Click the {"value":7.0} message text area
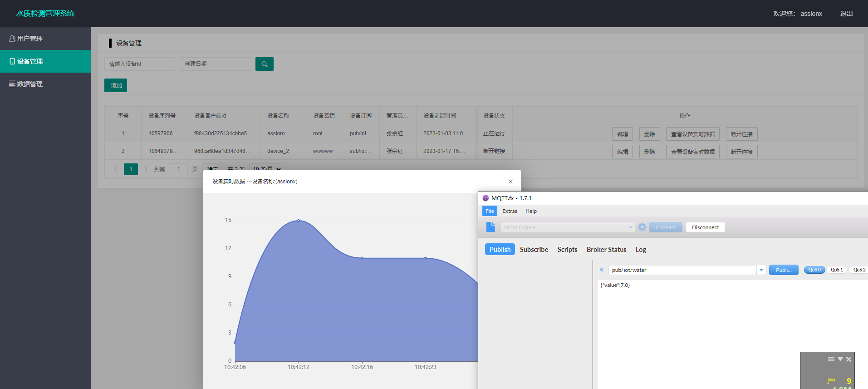Viewport: 868px width, 389px height. 732,334
